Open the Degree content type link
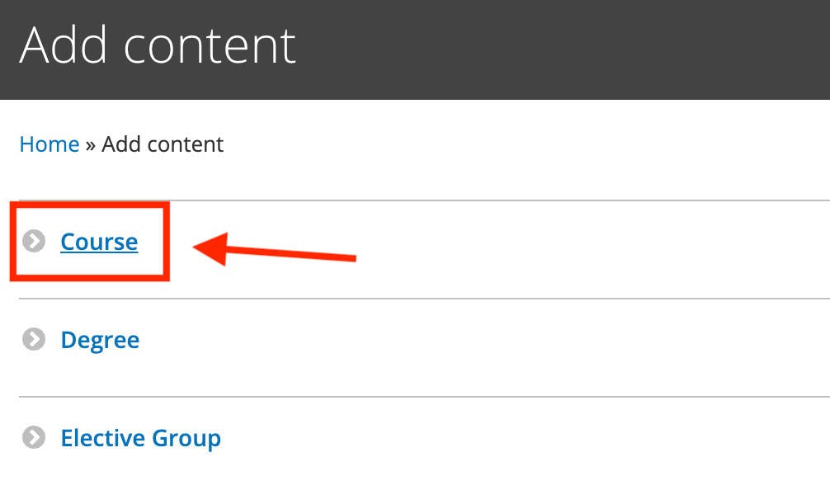This screenshot has width=830, height=504. 100,340
